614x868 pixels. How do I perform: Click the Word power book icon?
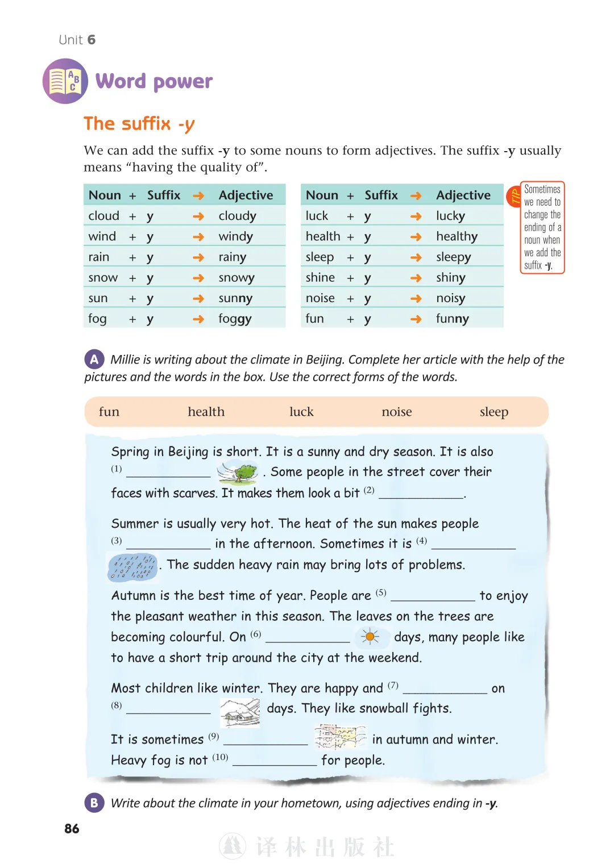pos(65,81)
